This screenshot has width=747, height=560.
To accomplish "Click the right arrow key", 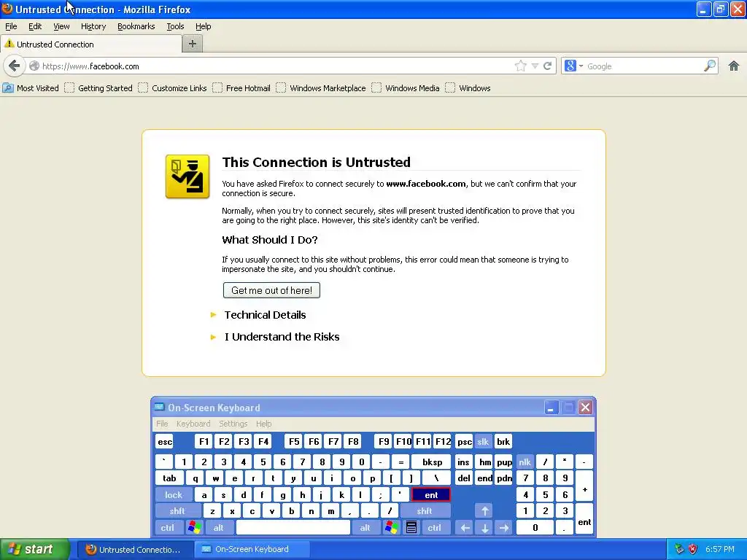I will coord(504,528).
